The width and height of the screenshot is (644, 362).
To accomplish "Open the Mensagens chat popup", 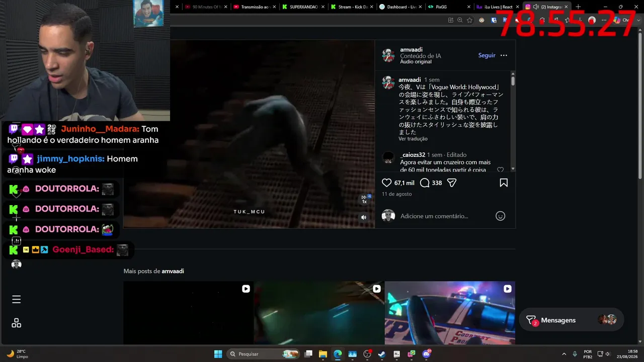I will coord(572,320).
